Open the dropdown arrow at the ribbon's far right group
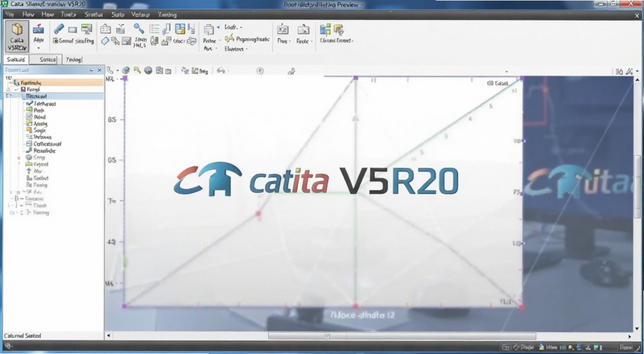 tap(353, 41)
